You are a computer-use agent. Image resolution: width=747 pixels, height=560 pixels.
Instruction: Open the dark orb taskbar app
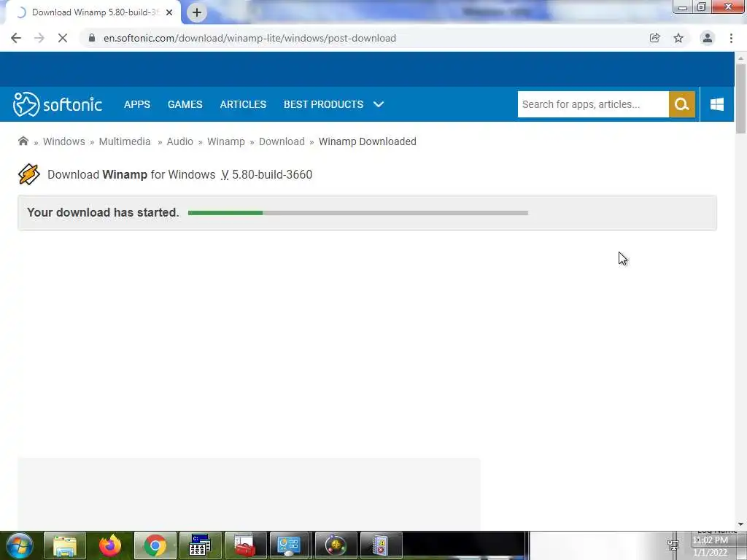pyautogui.click(x=336, y=545)
